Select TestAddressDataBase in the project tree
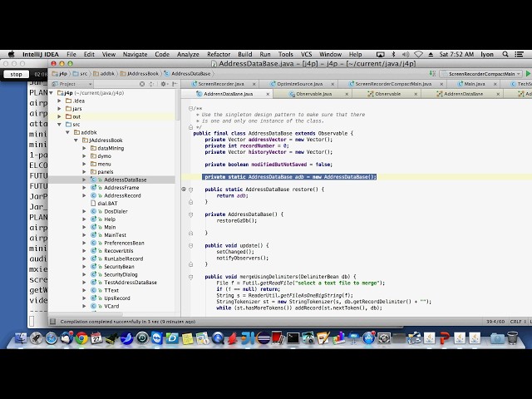 pyautogui.click(x=131, y=283)
